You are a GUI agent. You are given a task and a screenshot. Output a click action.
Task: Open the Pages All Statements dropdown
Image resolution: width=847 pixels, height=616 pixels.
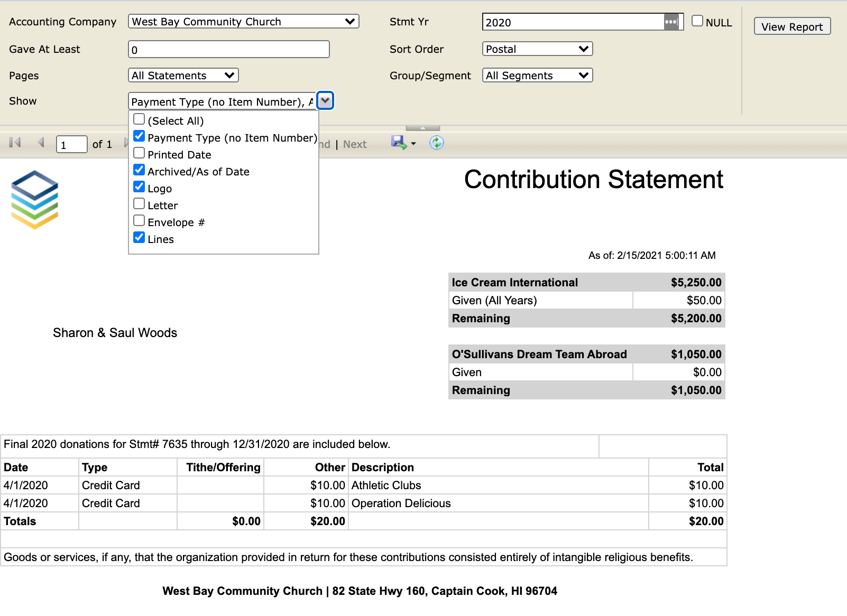[183, 76]
